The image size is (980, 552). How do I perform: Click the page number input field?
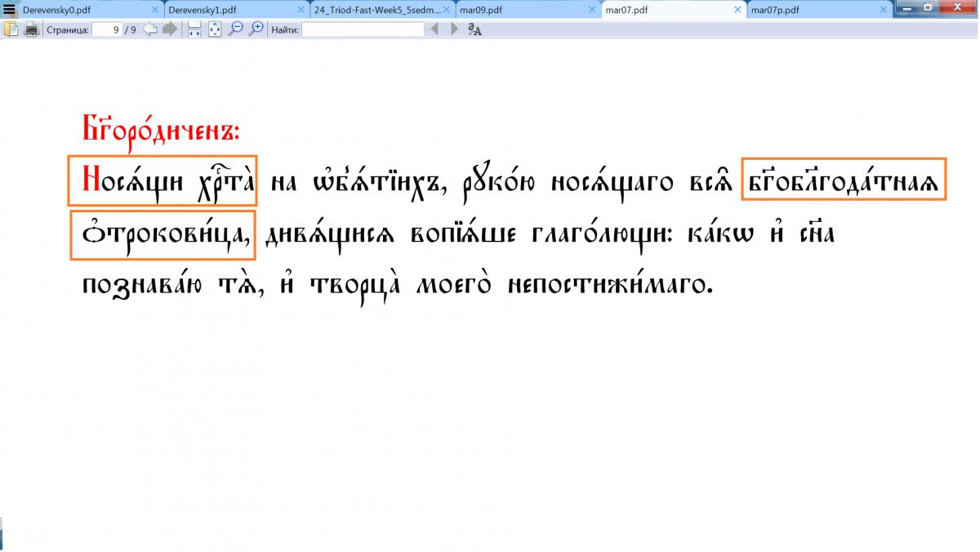(x=106, y=29)
